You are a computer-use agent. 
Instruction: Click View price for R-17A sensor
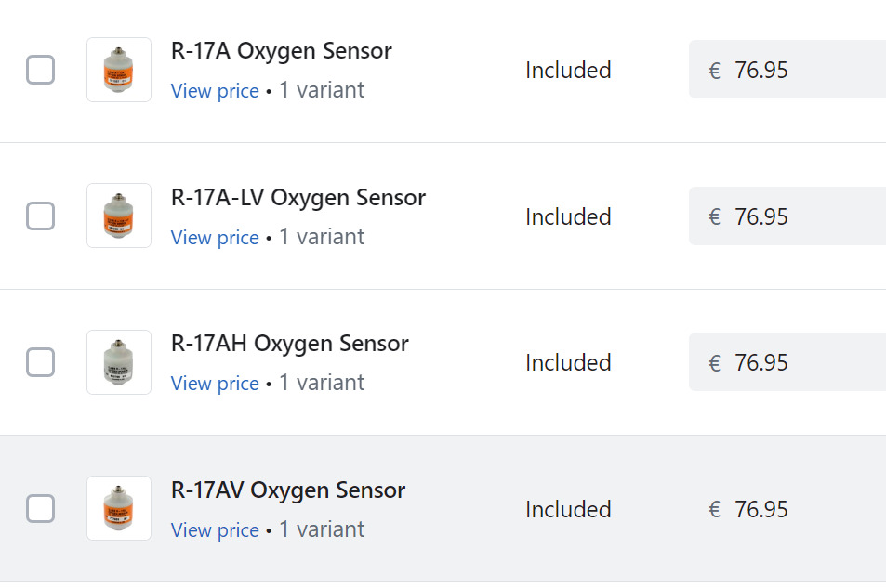(215, 91)
